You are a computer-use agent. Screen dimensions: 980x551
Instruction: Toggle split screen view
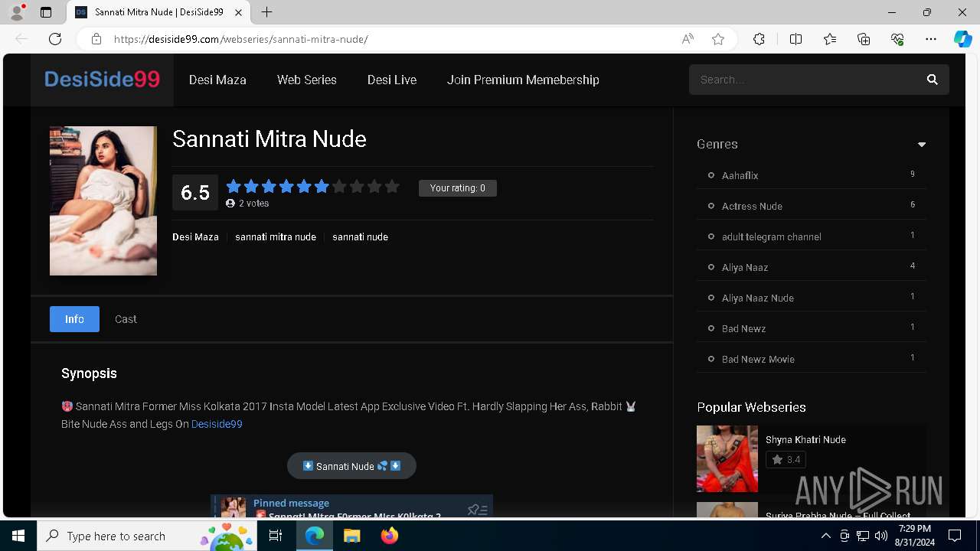tap(795, 39)
